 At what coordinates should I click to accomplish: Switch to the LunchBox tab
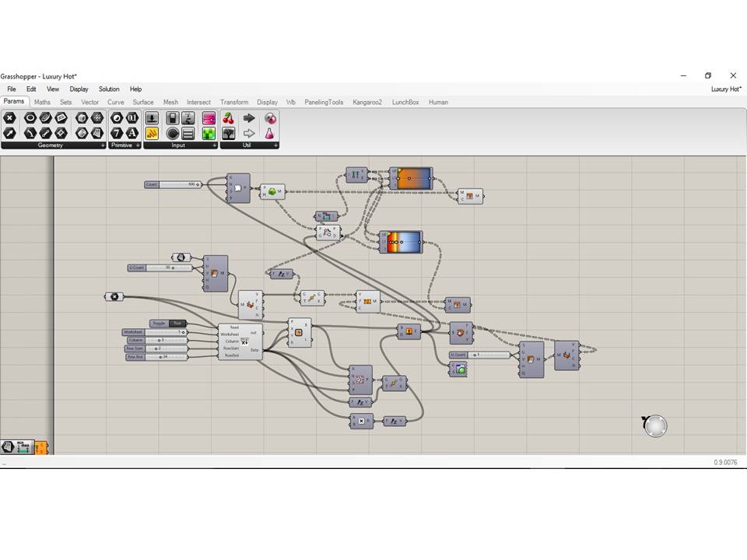tap(405, 102)
